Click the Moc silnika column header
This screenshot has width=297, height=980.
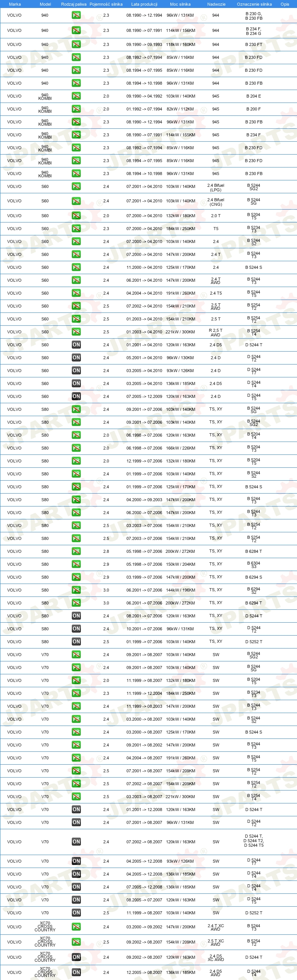click(x=180, y=4)
